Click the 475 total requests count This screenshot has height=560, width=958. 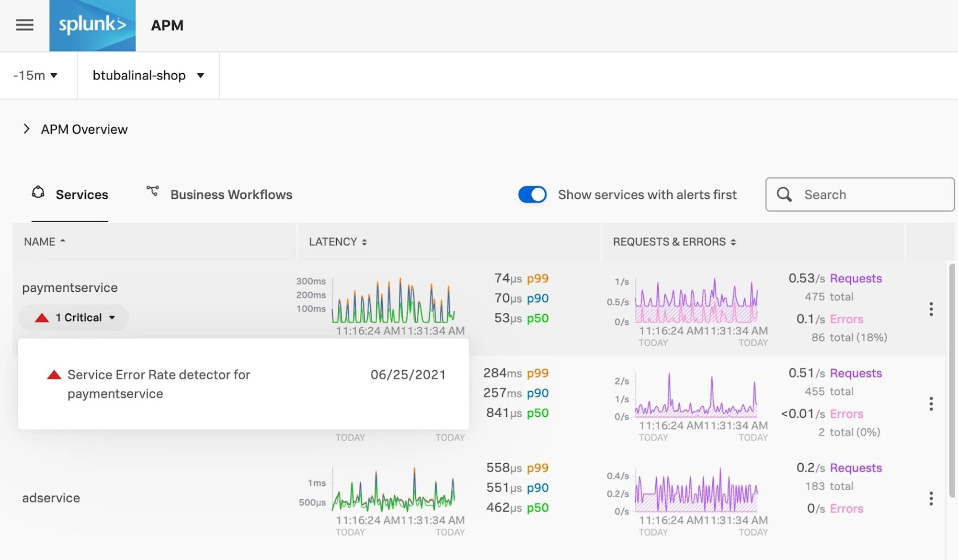click(829, 297)
